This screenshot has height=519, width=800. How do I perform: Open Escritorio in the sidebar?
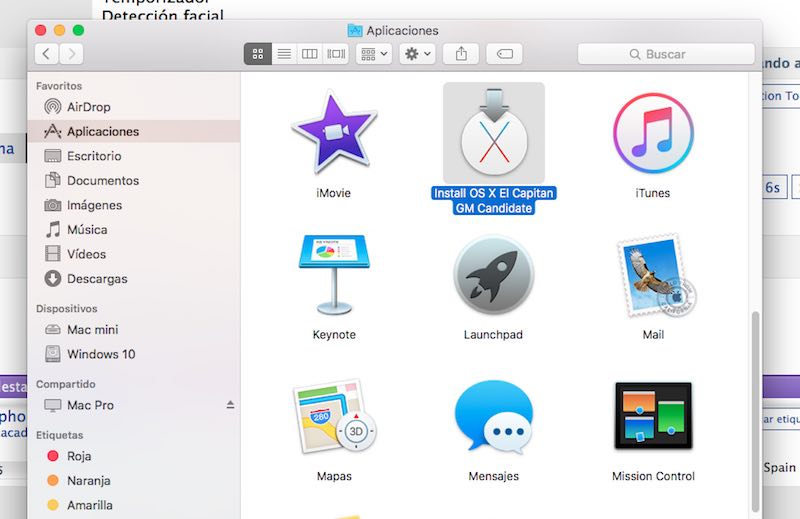134,156
